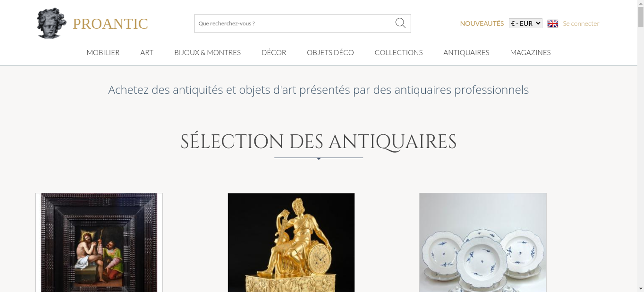Click the PROANTIC brand name text

click(x=110, y=24)
